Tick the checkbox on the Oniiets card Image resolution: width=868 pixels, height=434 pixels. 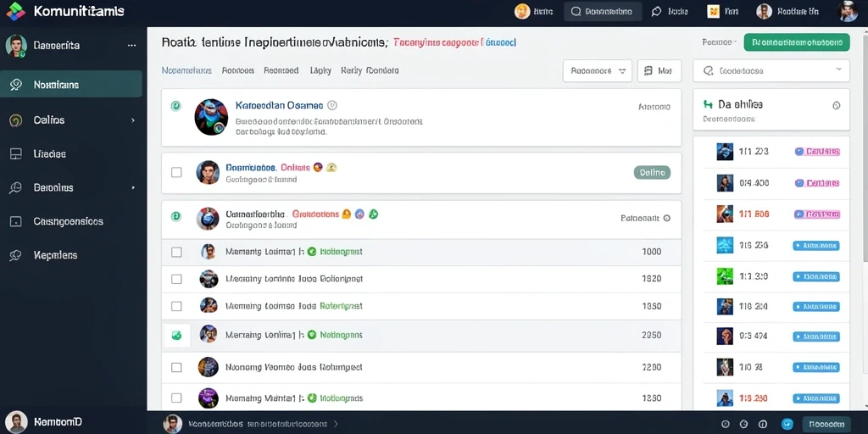pos(176,172)
